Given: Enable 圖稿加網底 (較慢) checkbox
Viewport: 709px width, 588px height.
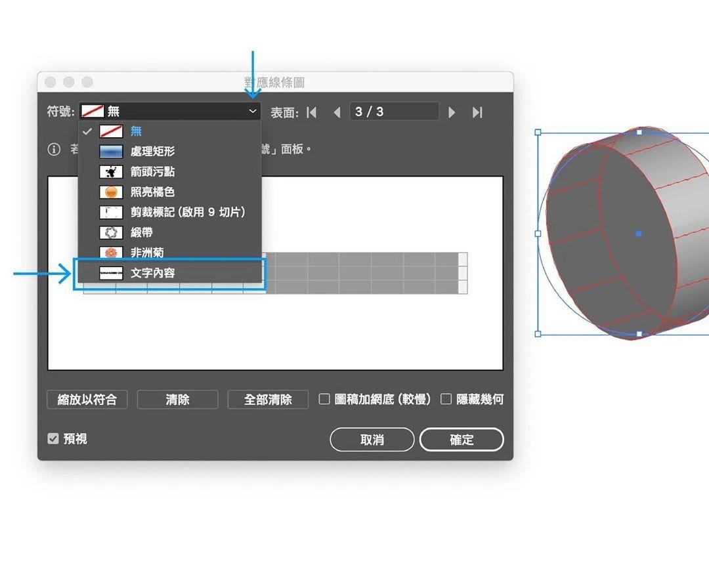Looking at the screenshot, I should click(324, 398).
